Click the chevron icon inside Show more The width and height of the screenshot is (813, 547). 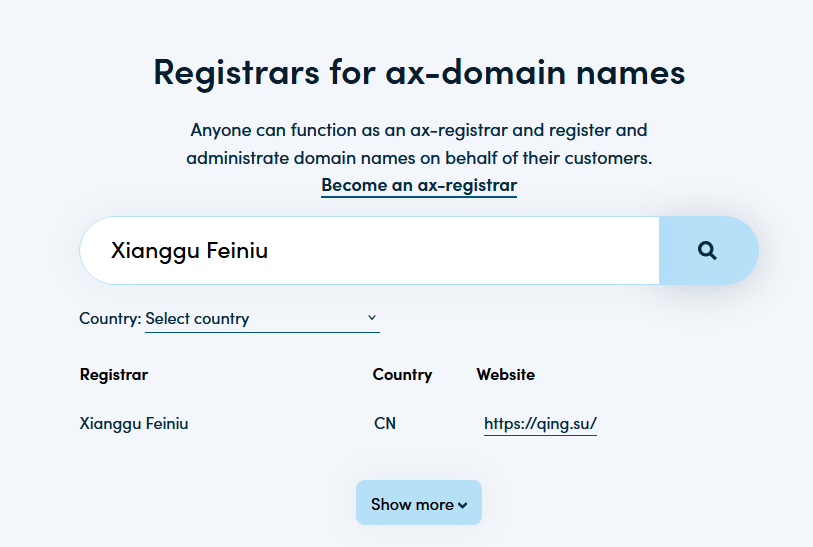point(462,505)
